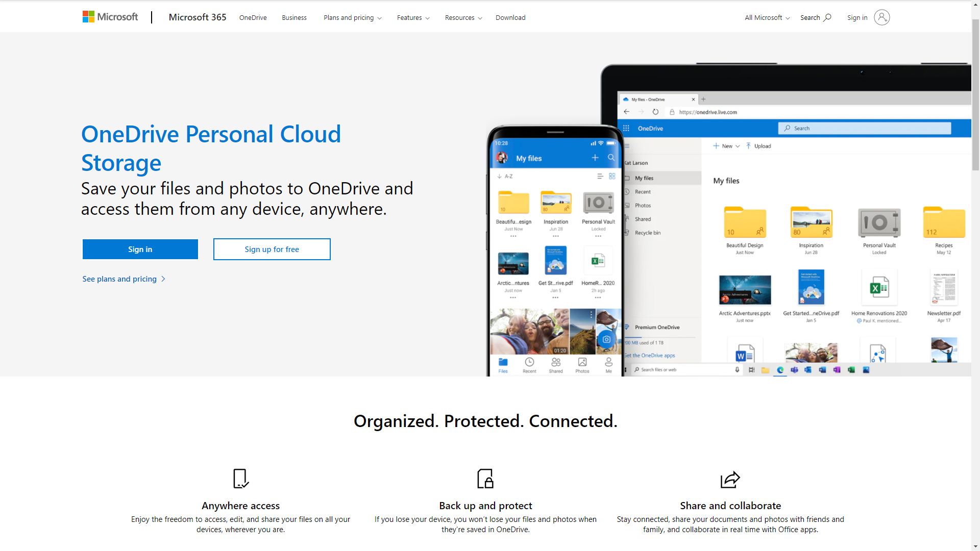This screenshot has width=980, height=551.
Task: Open the Business section
Action: (x=294, y=17)
